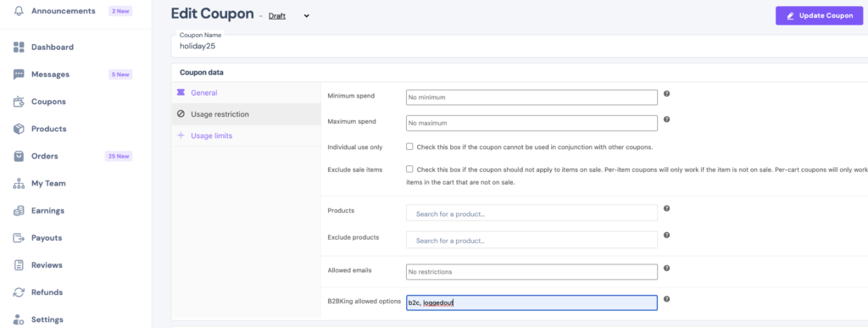Click the Maximum spend input
The image size is (868, 328).
pos(531,123)
